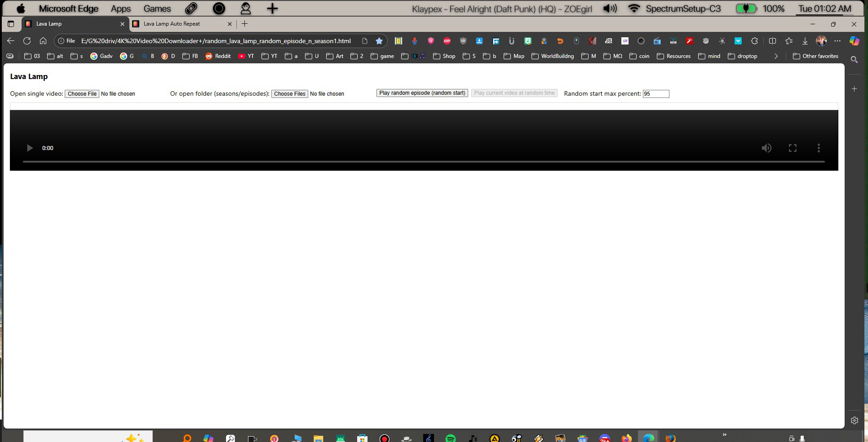This screenshot has width=868, height=442.
Task: Toggle the favorite star in address bar
Action: click(379, 41)
